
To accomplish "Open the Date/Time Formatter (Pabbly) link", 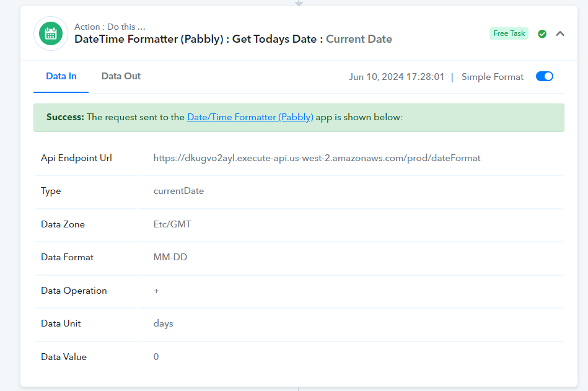I will click(250, 117).
